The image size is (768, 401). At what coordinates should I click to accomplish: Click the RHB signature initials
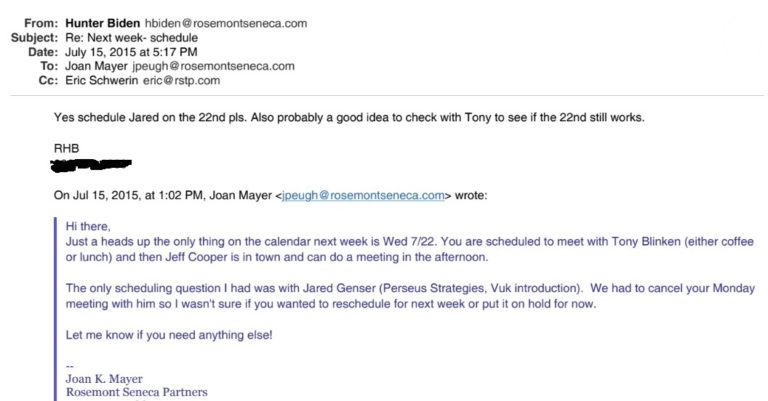click(x=66, y=148)
